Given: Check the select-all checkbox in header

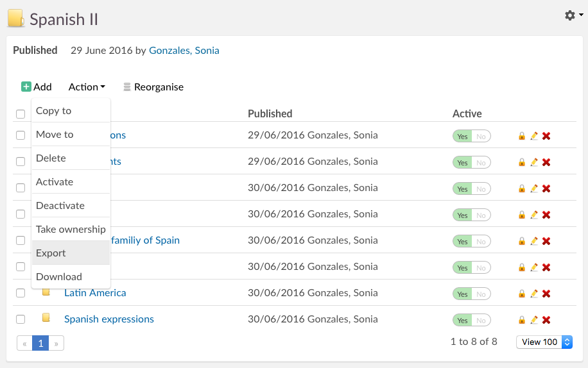Looking at the screenshot, I should tap(21, 114).
